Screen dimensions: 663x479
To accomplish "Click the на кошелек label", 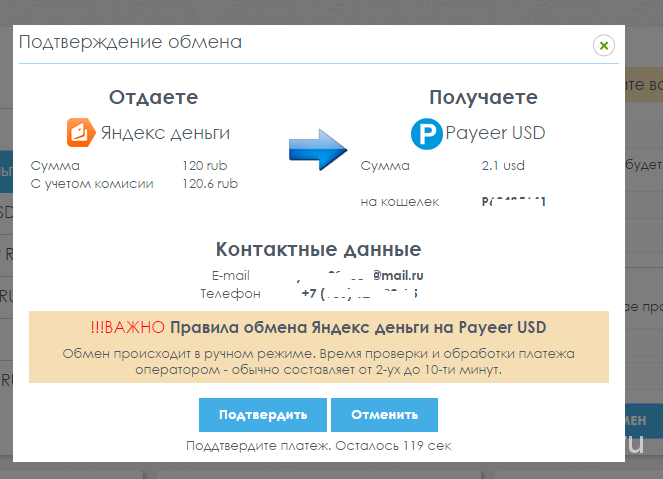I will 400,202.
